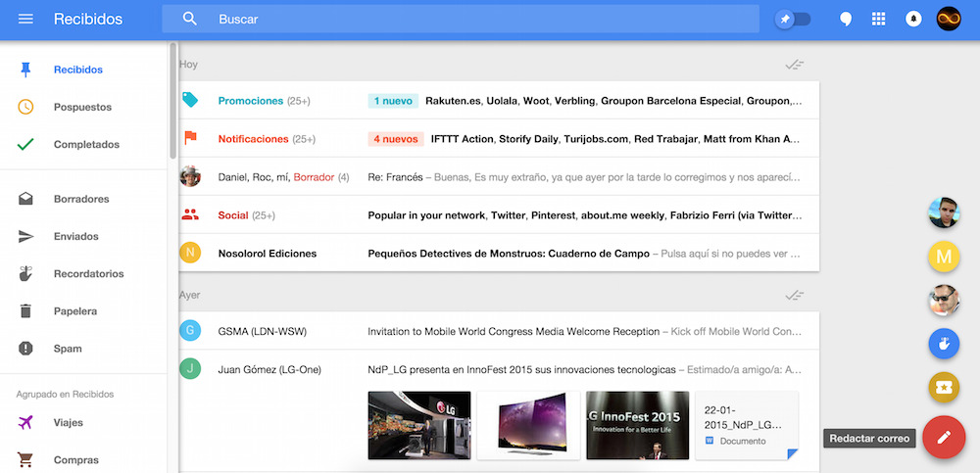The width and height of the screenshot is (980, 473).
Task: Open the LG InnoFest 2015 image attachment
Action: (638, 426)
